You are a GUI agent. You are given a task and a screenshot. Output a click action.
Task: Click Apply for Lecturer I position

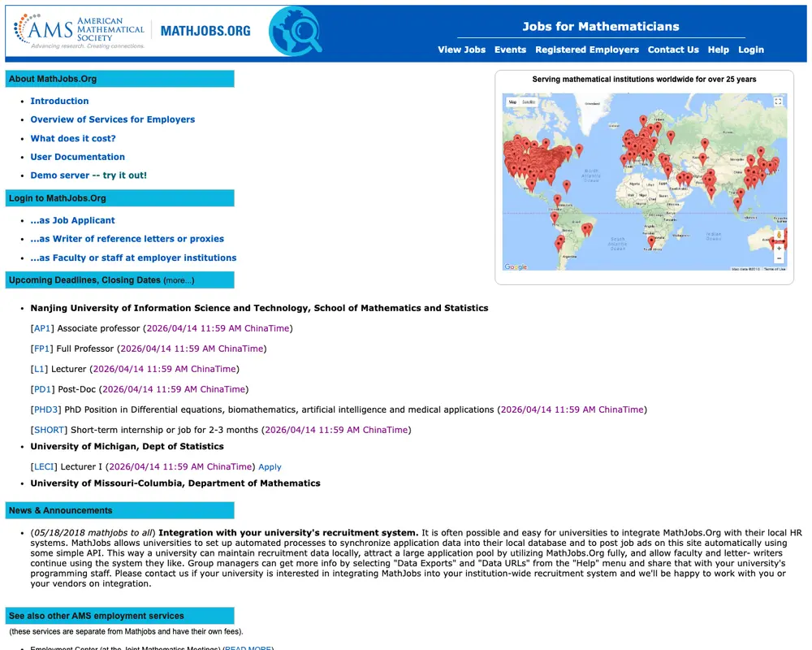(x=270, y=467)
